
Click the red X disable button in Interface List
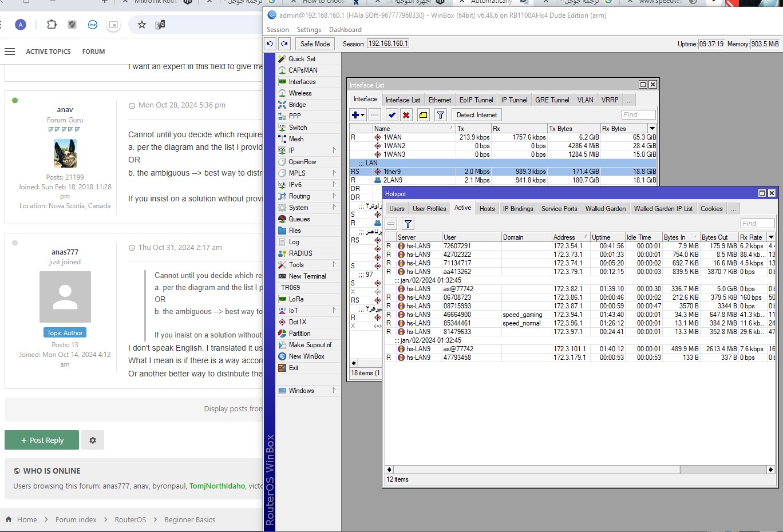(406, 115)
